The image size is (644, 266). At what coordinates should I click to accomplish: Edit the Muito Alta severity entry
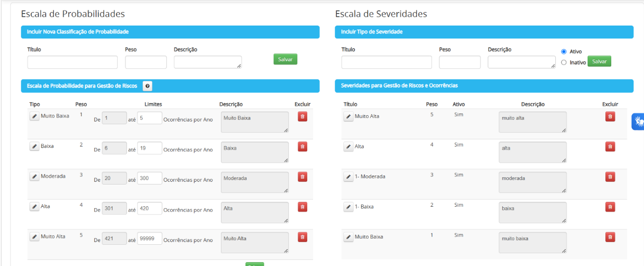coord(348,117)
